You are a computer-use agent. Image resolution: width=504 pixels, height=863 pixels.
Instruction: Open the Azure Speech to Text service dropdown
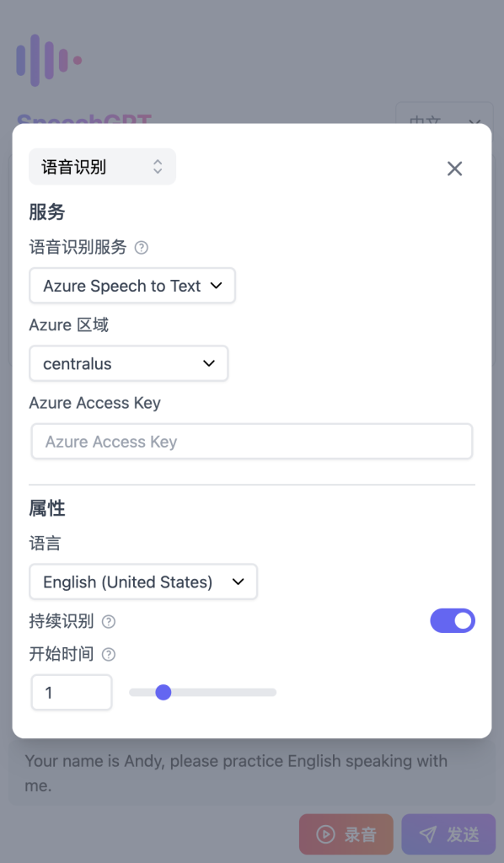tap(131, 286)
